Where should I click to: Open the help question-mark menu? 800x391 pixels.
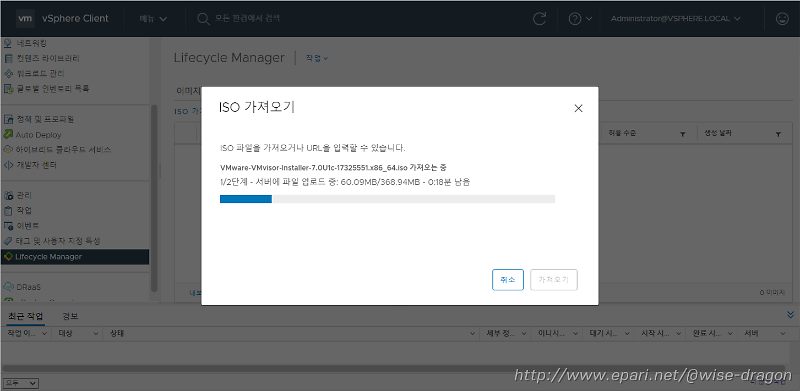click(580, 19)
